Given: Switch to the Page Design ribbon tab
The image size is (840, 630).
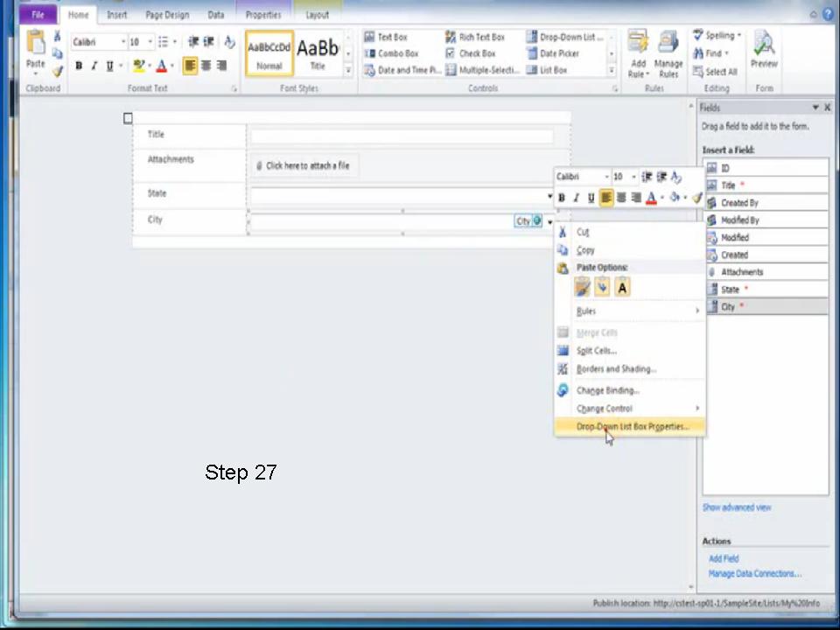Looking at the screenshot, I should click(167, 15).
